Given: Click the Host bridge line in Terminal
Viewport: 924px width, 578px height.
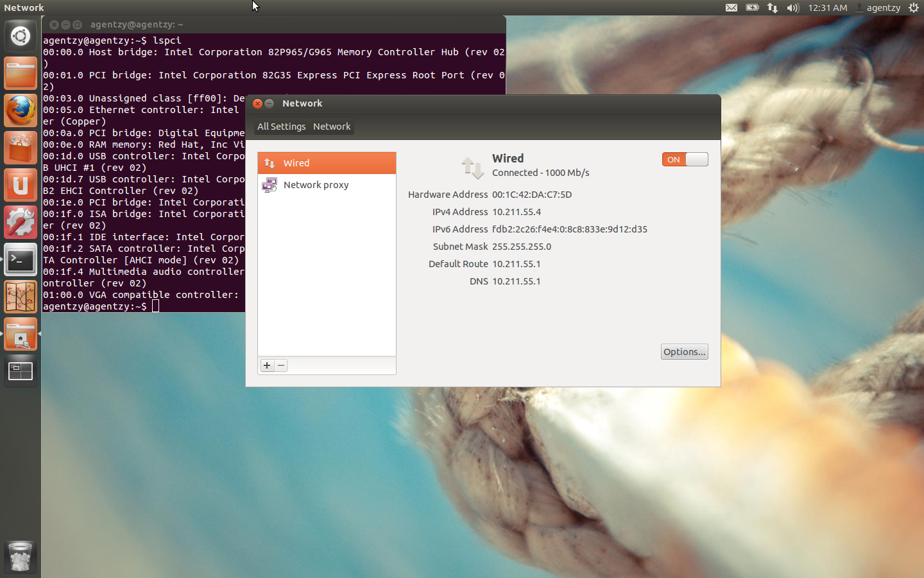Looking at the screenshot, I should click(274, 52).
